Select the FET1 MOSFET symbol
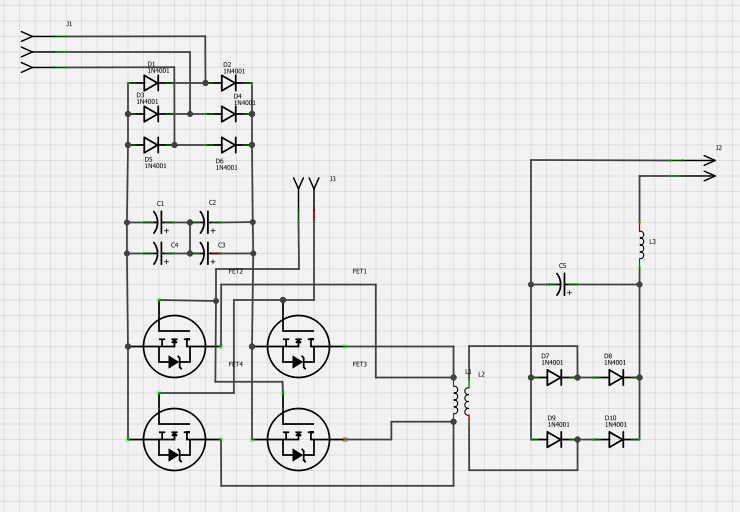This screenshot has height=512, width=740. [298, 346]
